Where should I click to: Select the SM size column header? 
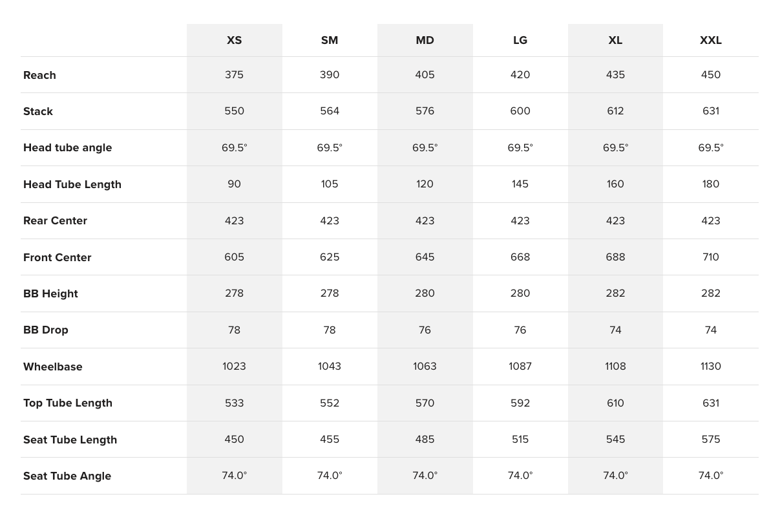tap(330, 40)
